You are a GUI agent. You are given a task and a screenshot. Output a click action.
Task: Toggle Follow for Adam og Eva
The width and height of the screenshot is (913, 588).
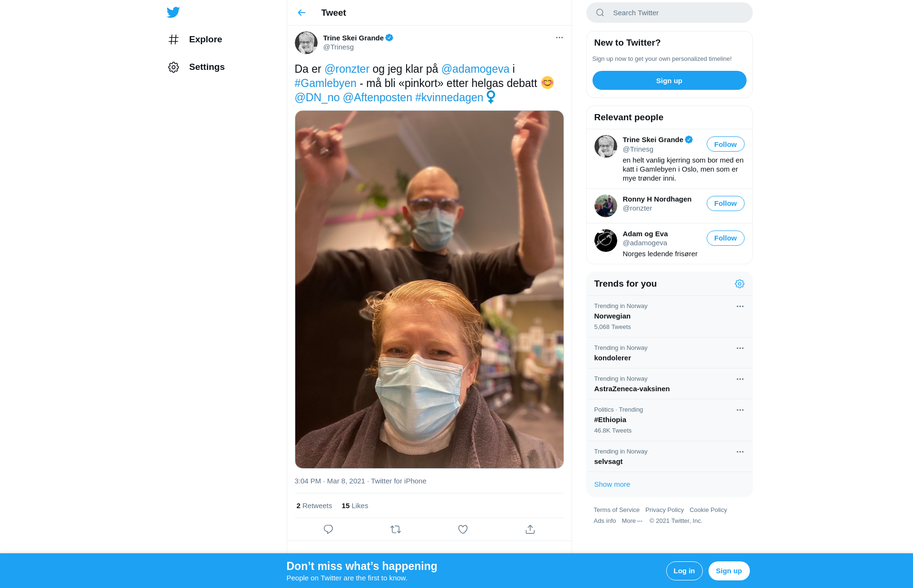[725, 238]
